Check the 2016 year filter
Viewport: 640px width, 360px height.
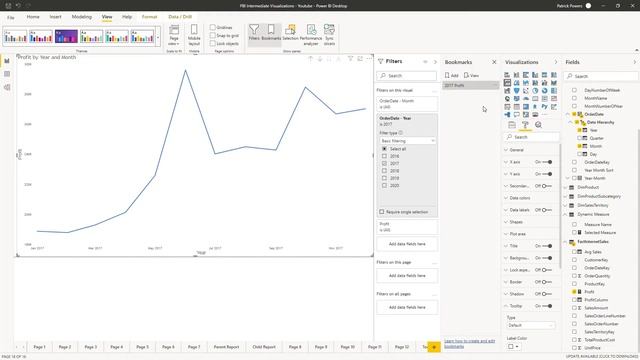point(384,156)
